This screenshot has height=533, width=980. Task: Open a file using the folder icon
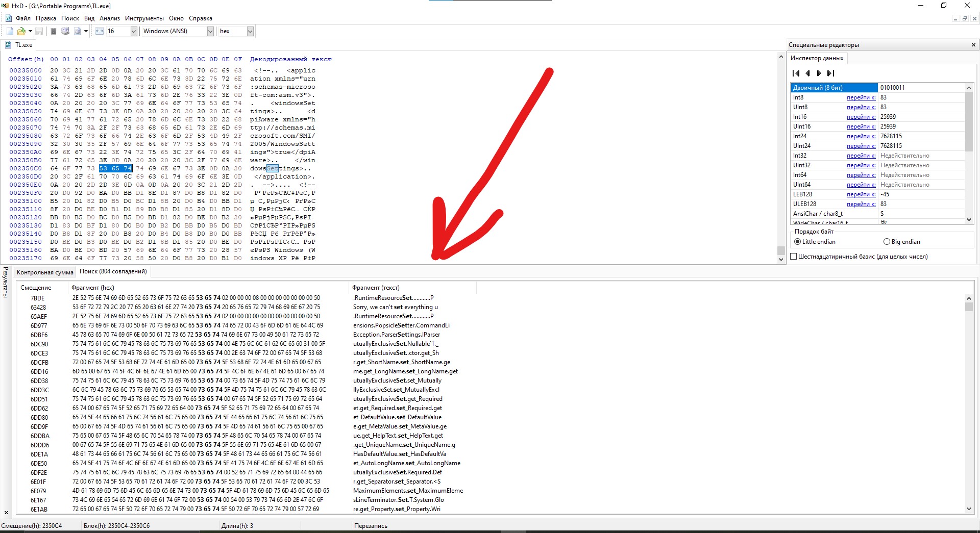pyautogui.click(x=21, y=31)
